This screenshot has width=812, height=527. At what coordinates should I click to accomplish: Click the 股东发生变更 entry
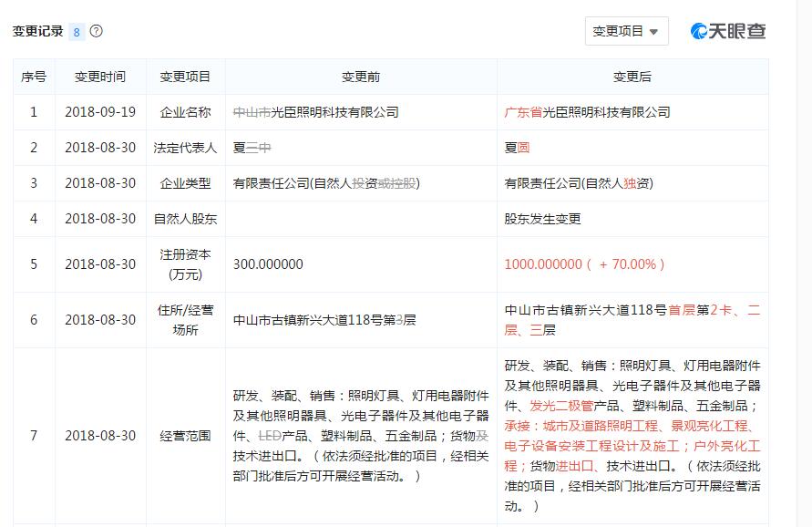point(542,219)
